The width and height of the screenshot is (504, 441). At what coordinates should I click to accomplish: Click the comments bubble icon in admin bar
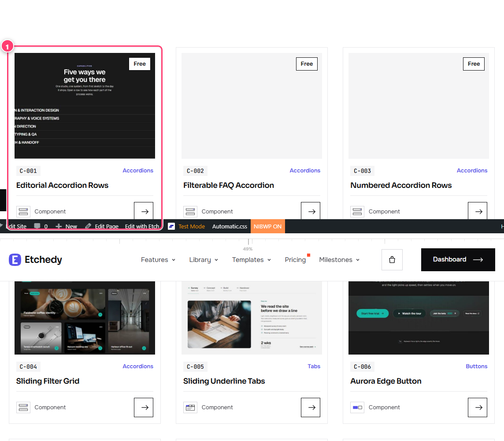tap(37, 226)
